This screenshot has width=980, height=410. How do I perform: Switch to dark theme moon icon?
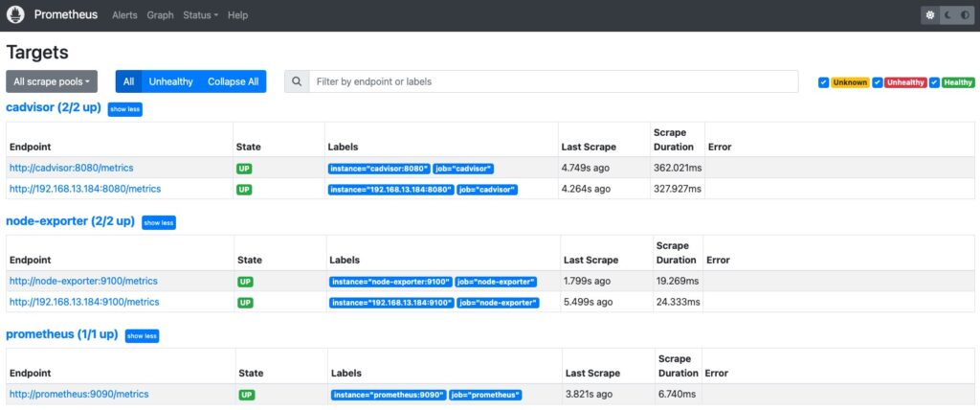pos(948,15)
